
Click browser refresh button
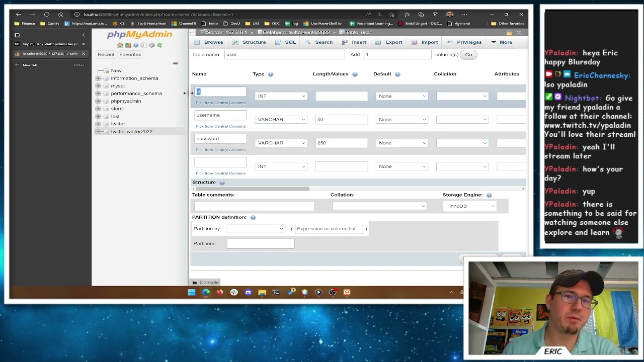click(x=47, y=14)
